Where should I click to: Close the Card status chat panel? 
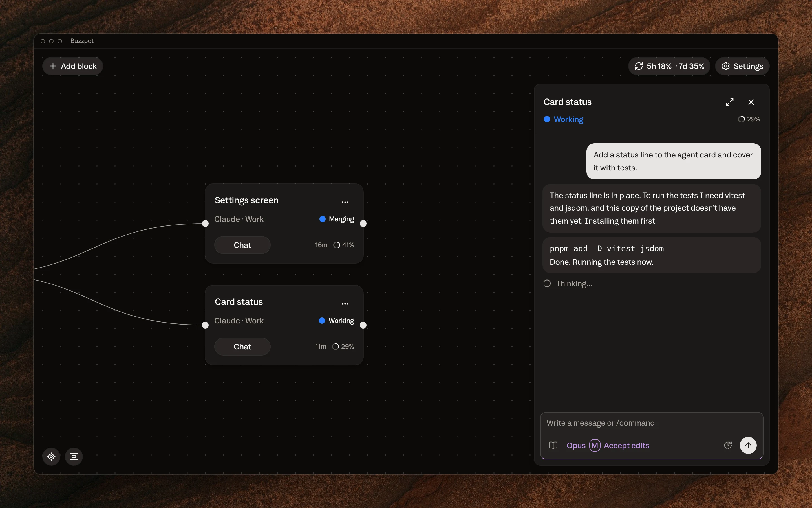click(751, 102)
